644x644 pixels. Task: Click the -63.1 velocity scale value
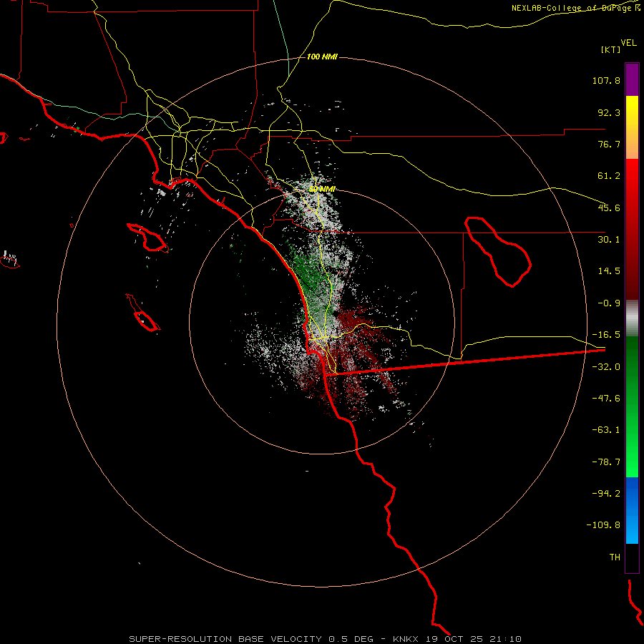[x=606, y=430]
